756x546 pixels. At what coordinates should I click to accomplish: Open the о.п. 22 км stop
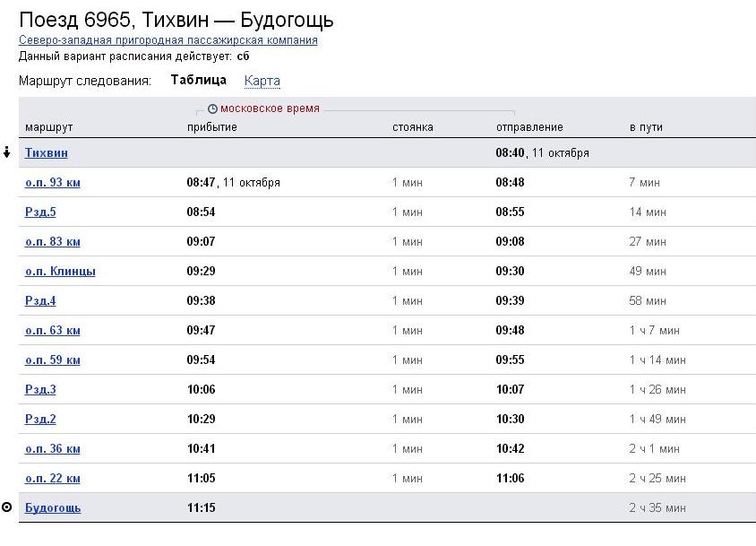click(52, 479)
